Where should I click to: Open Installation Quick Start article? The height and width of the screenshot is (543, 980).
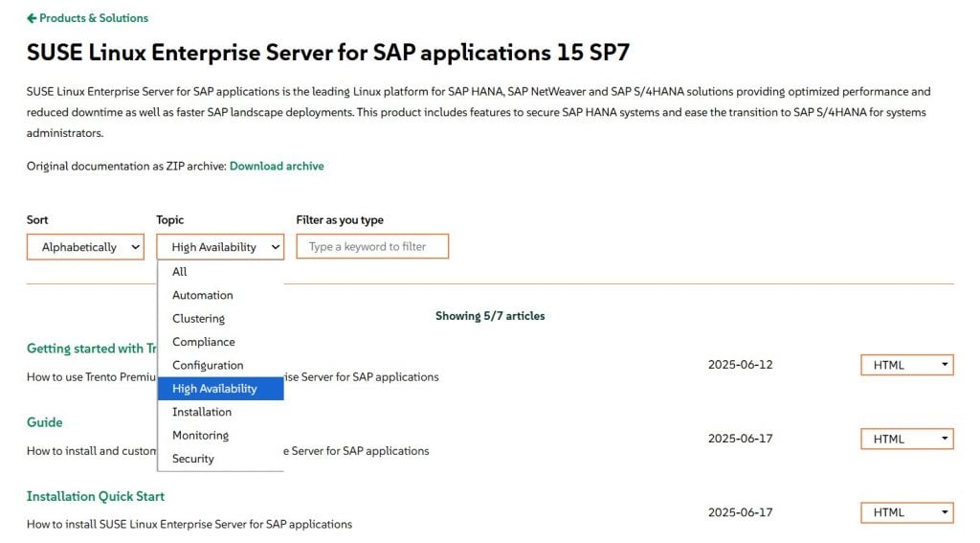[95, 496]
